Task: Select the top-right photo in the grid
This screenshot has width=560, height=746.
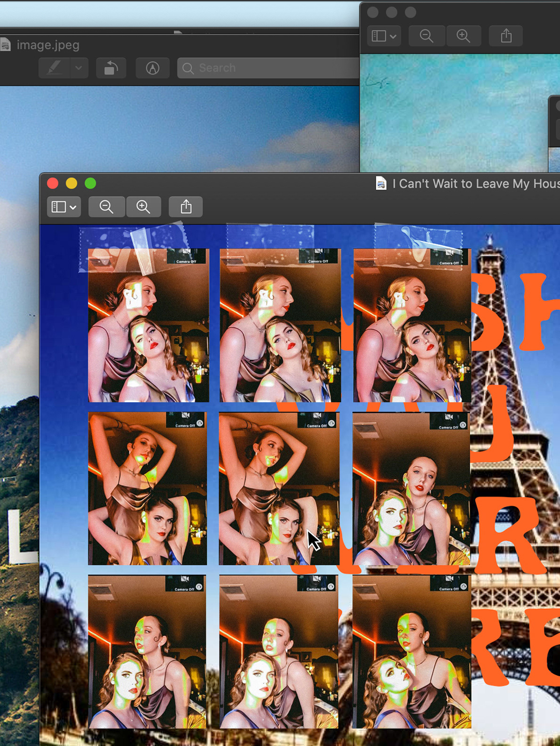Action: tap(412, 325)
